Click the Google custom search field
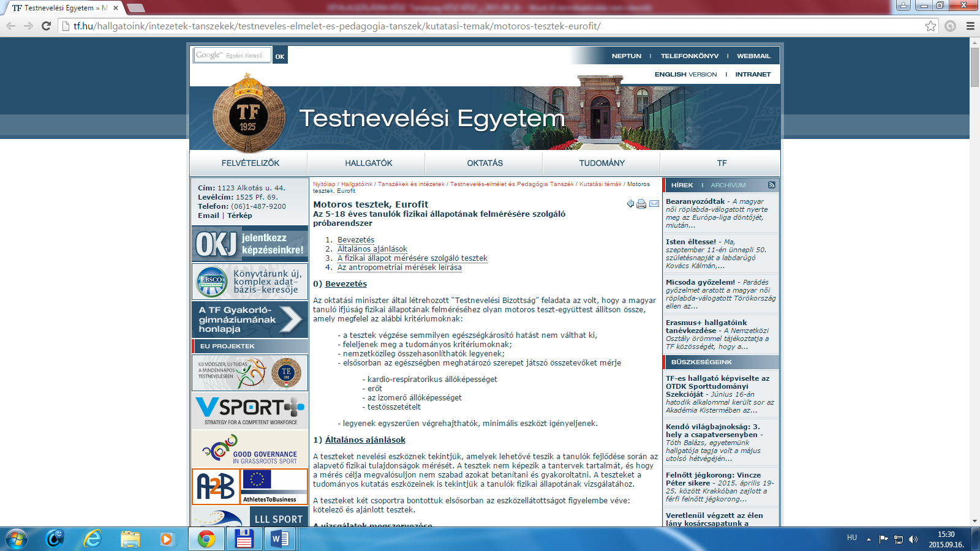Screen dimensions: 980x551 (x=232, y=55)
